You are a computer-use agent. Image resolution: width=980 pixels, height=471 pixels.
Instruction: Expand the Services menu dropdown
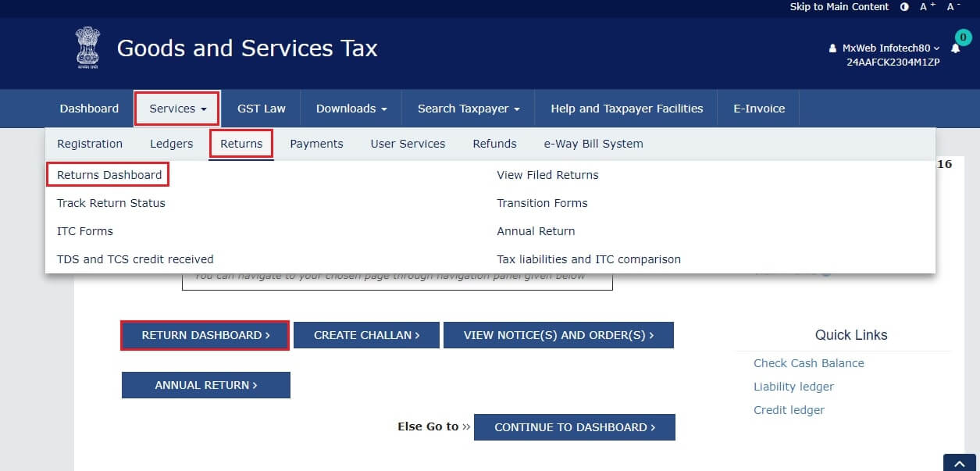coord(176,108)
